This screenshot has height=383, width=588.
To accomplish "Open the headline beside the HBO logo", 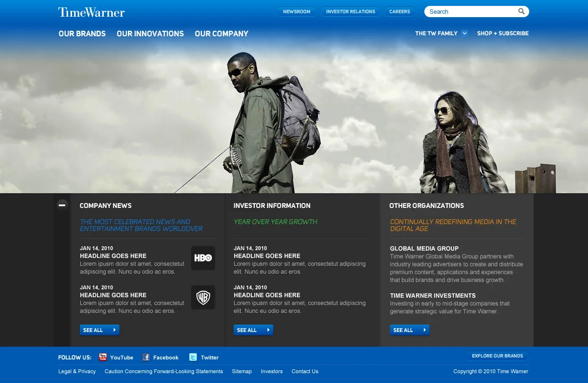I will [x=113, y=256].
